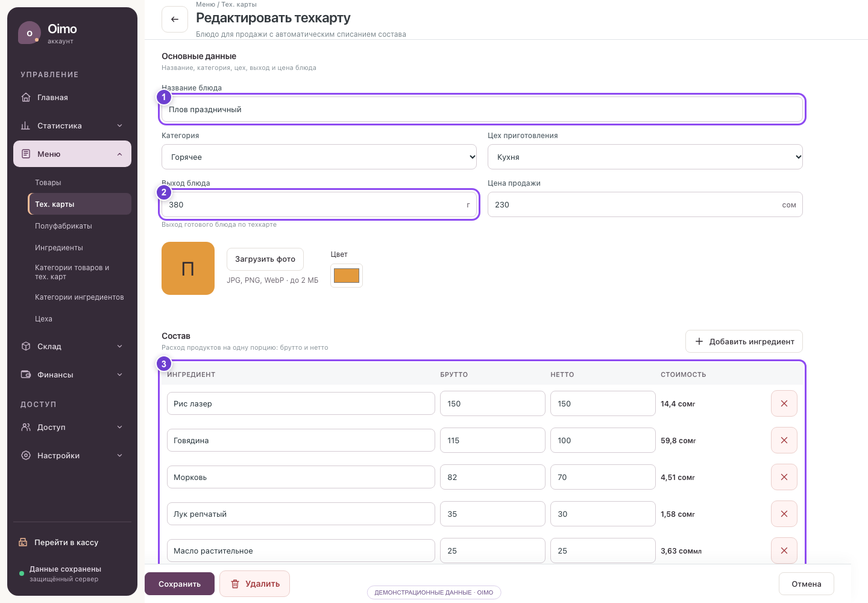Click the Отмена button

pyautogui.click(x=807, y=584)
